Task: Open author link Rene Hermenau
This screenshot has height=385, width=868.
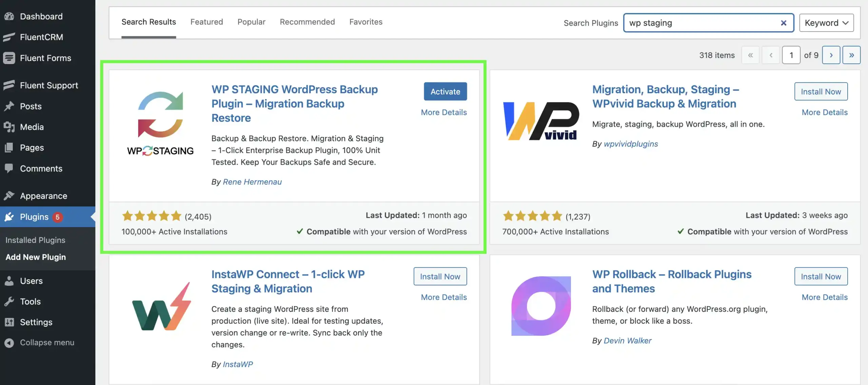Action: coord(252,182)
